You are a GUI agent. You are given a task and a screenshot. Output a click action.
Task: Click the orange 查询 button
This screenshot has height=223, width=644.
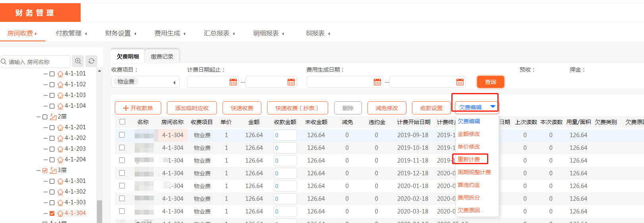point(490,82)
